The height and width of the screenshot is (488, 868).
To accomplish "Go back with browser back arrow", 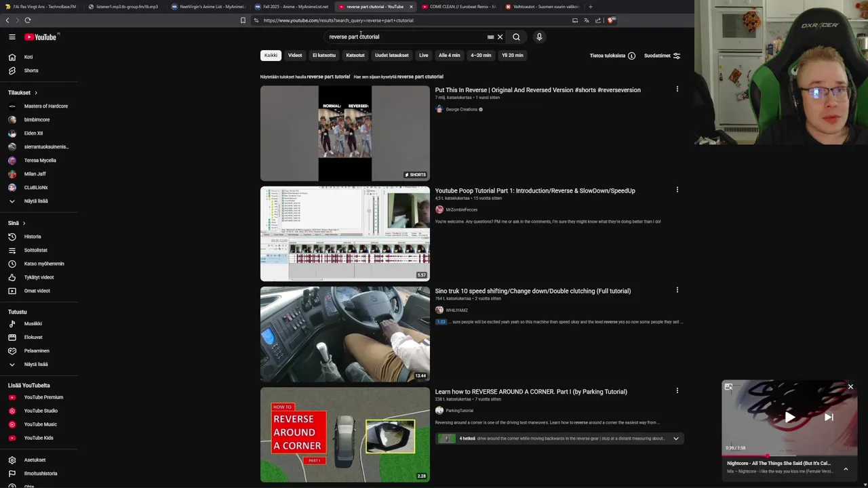I will 7,20.
